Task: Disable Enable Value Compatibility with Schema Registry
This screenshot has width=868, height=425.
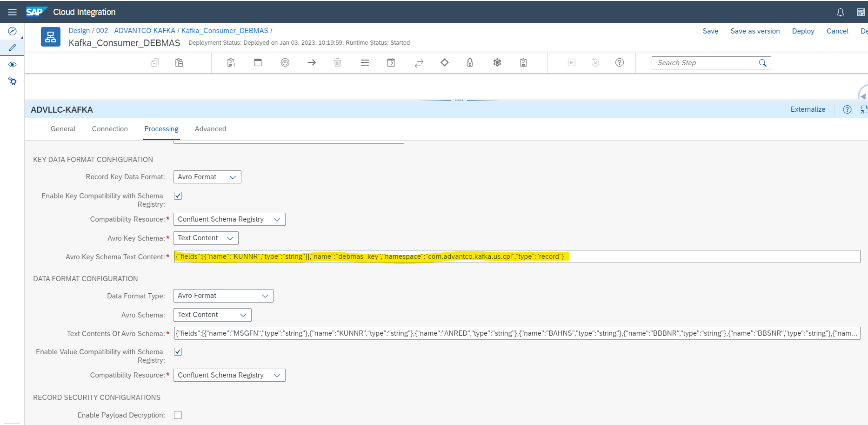Action: pos(178,351)
